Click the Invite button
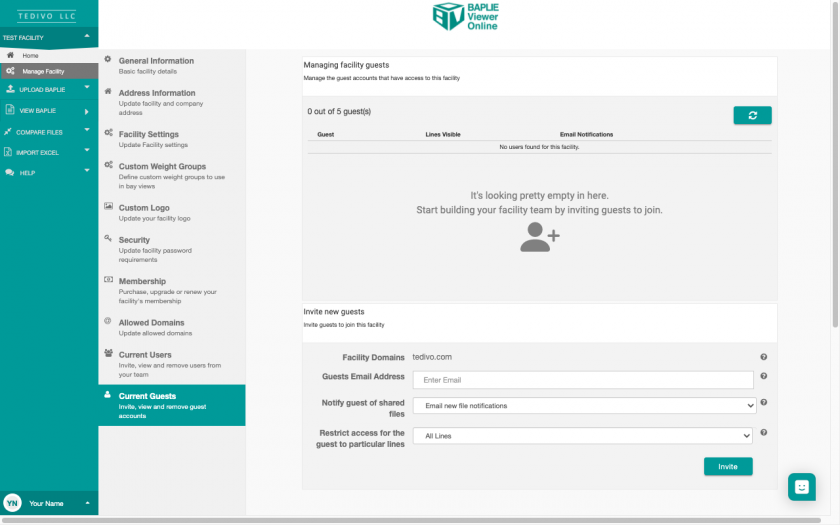The image size is (840, 525). point(728,466)
